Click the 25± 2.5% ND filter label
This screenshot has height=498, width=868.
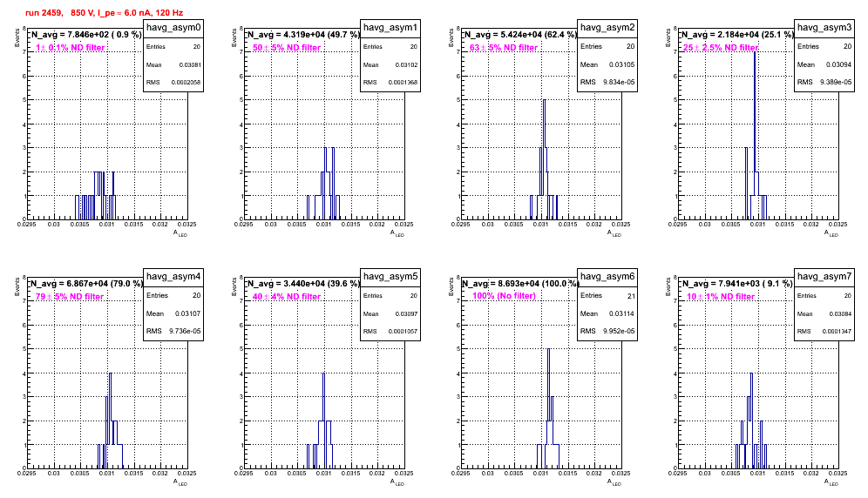click(721, 48)
